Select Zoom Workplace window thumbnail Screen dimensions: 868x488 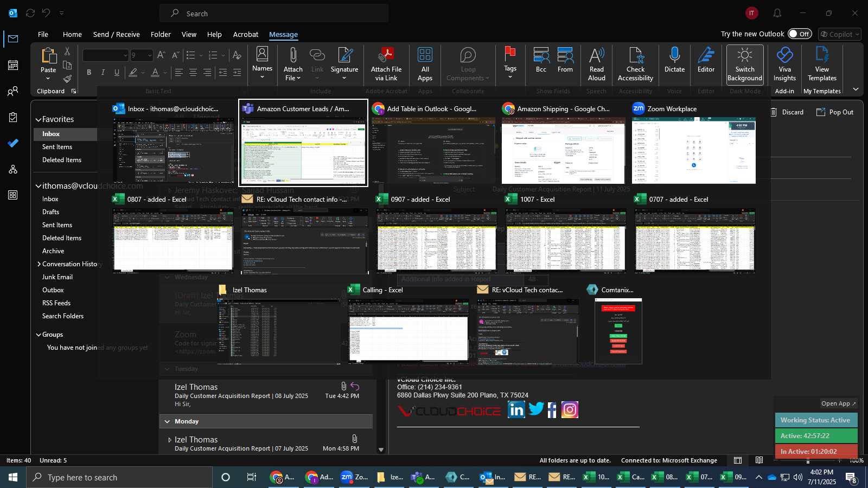(x=694, y=144)
